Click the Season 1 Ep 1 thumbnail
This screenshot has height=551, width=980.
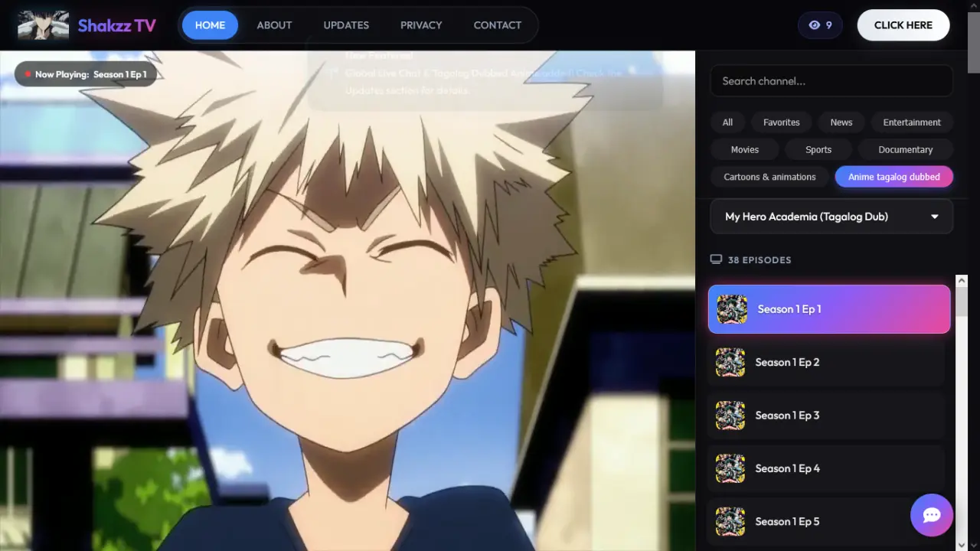(x=732, y=309)
